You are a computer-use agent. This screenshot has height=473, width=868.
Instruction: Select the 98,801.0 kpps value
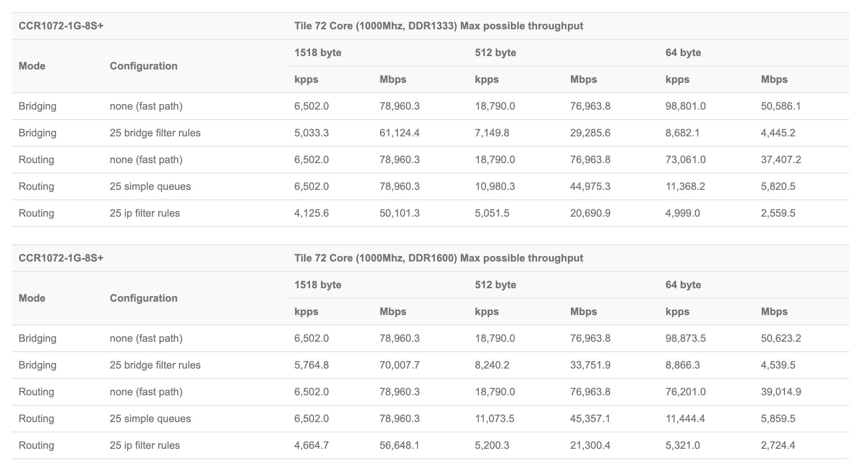point(685,106)
